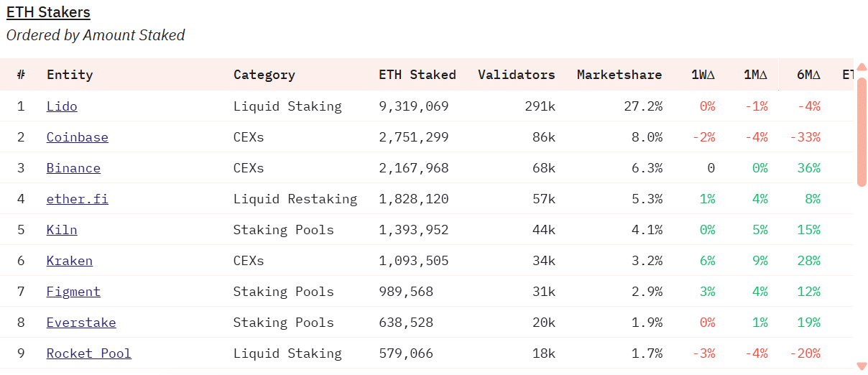Open the Figment entity link
The height and width of the screenshot is (375, 868).
click(x=73, y=292)
